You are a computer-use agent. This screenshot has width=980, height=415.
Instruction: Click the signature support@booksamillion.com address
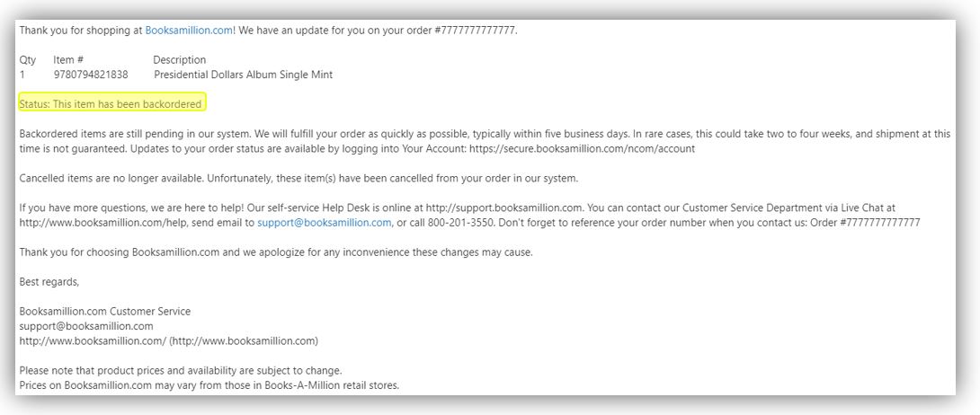86,326
